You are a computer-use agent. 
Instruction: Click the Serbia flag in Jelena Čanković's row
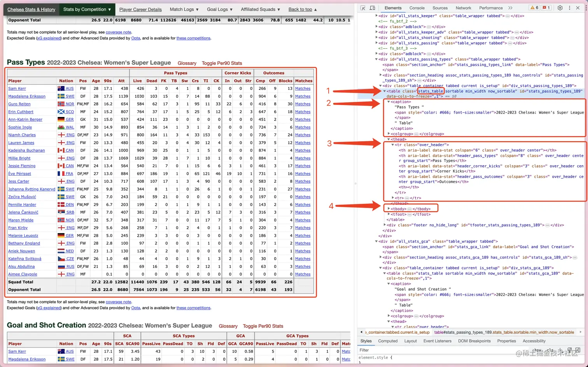[61, 213]
